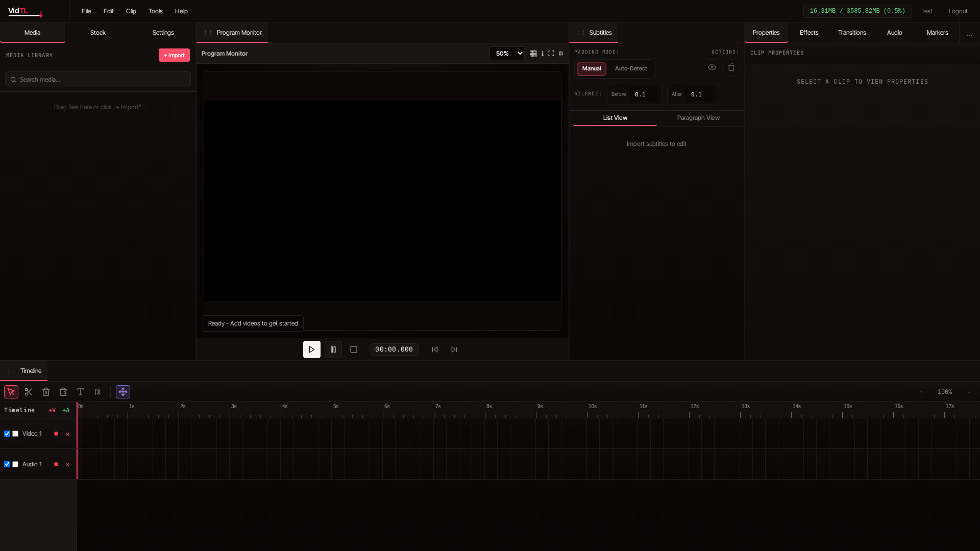This screenshot has width=980, height=551.
Task: Toggle the purple move arrows tool
Action: pos(123,392)
